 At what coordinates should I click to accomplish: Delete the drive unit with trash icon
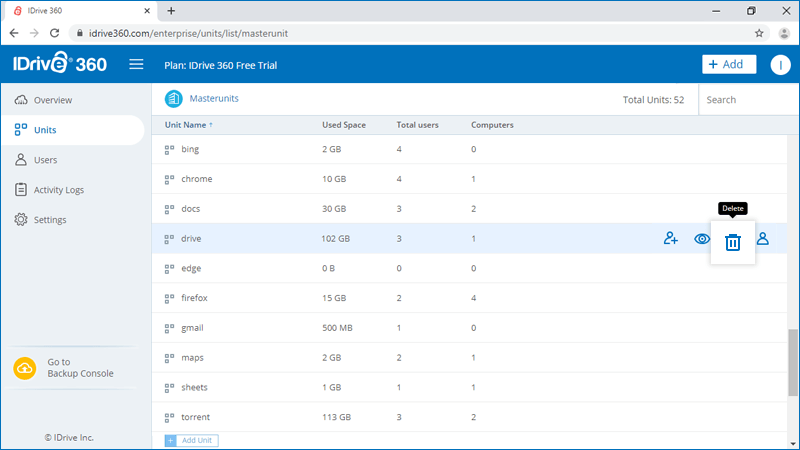pos(733,242)
